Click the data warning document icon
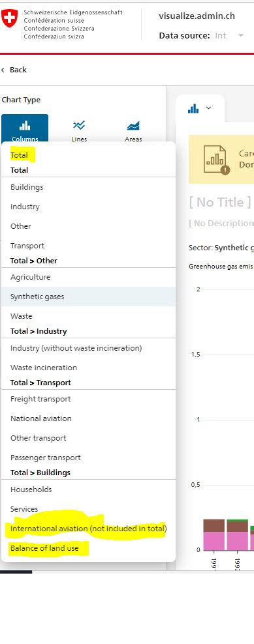 pos(216,160)
